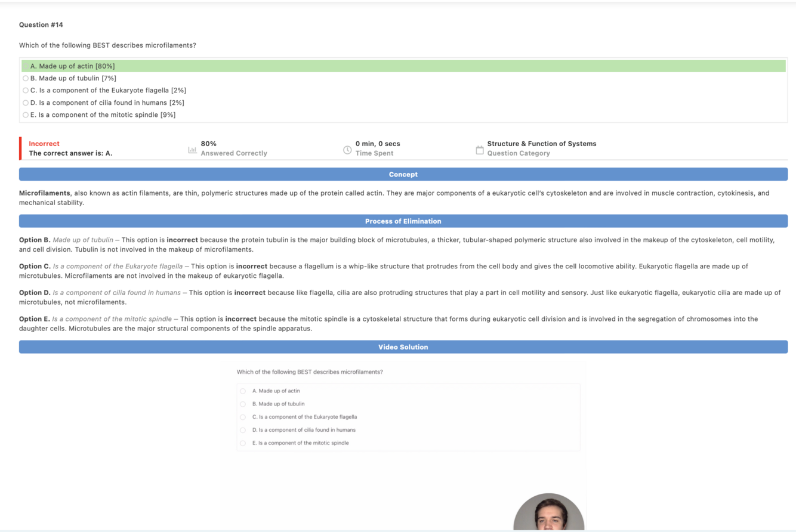Click 'Option B.' explanation label
Screen dimensions: 796x532
(x=35, y=240)
